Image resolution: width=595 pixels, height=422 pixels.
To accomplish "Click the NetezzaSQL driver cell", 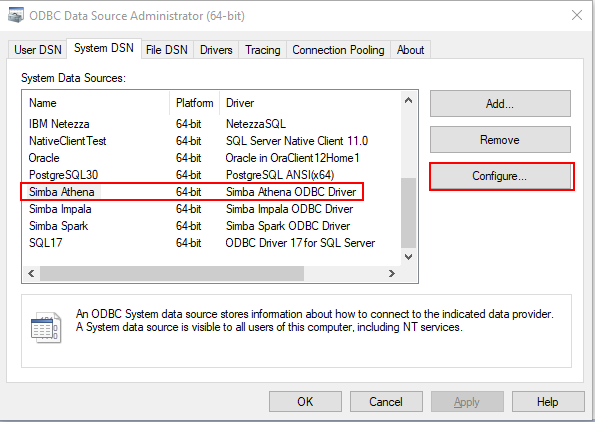I will [256, 124].
